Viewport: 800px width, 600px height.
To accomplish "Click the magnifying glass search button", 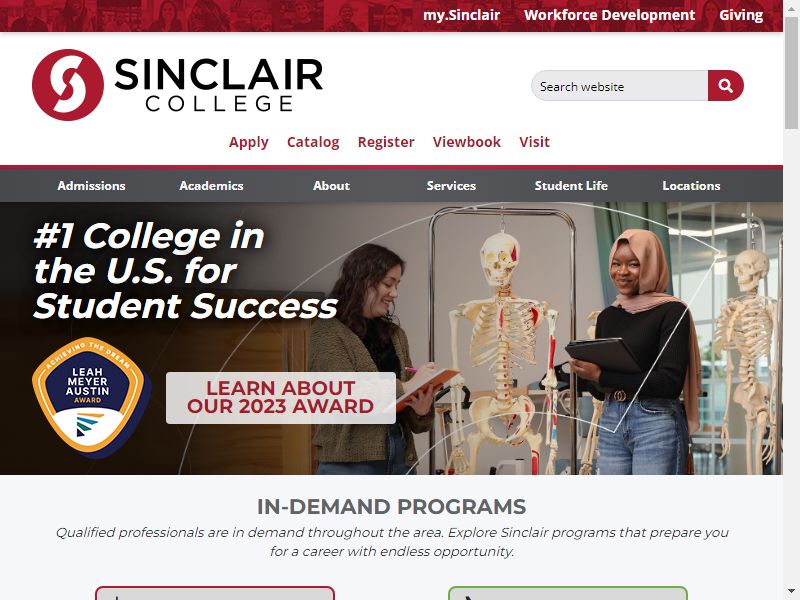I will tap(725, 86).
